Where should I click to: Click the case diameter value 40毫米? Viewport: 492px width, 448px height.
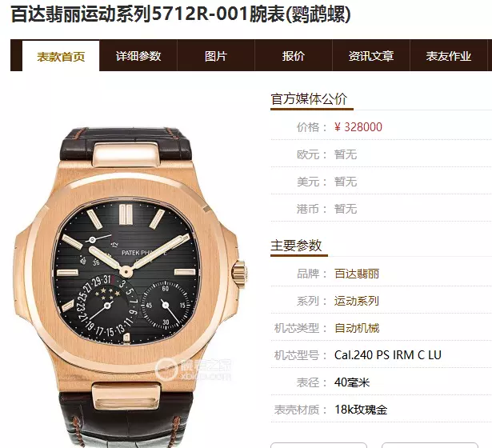point(352,382)
